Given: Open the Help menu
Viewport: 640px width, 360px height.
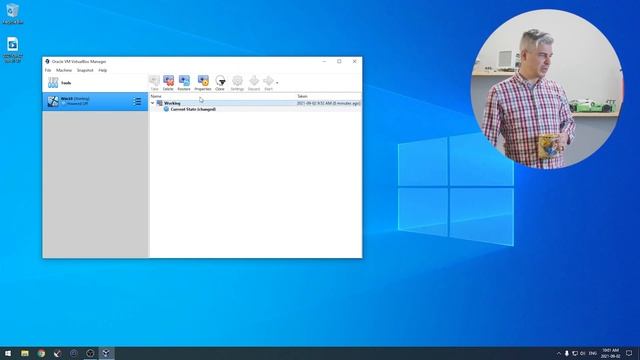Looking at the screenshot, I should 102,70.
